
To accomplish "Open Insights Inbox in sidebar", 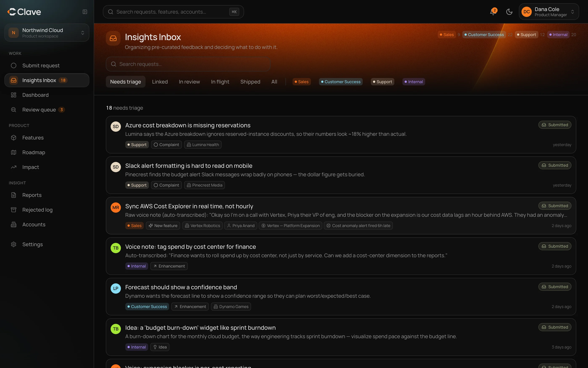I will (47, 80).
